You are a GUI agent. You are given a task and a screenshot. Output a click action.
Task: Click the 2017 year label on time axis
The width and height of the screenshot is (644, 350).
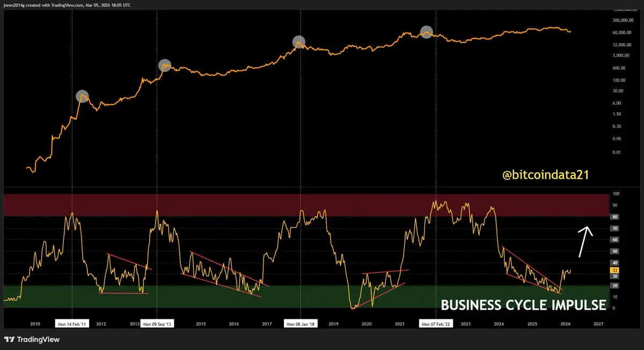267,324
